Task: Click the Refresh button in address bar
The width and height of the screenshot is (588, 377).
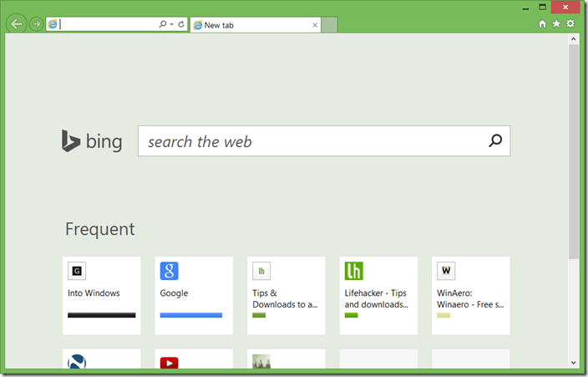Action: [181, 24]
